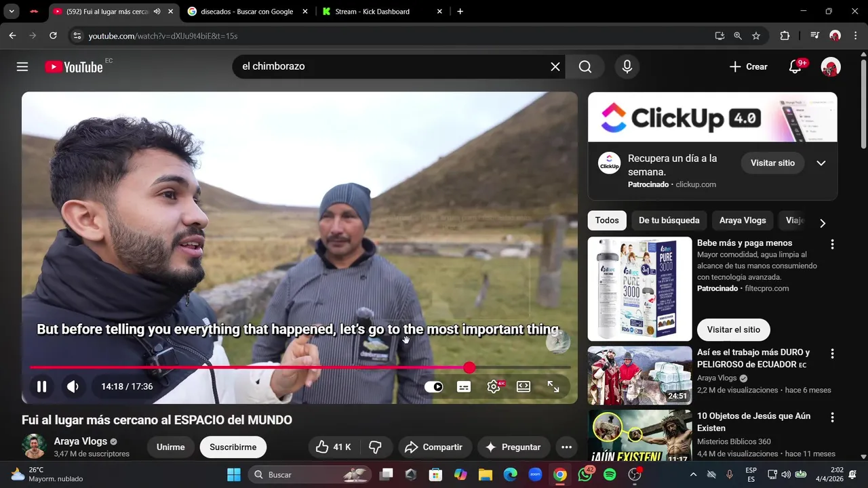Open WhatsApp from the taskbar

click(x=585, y=474)
